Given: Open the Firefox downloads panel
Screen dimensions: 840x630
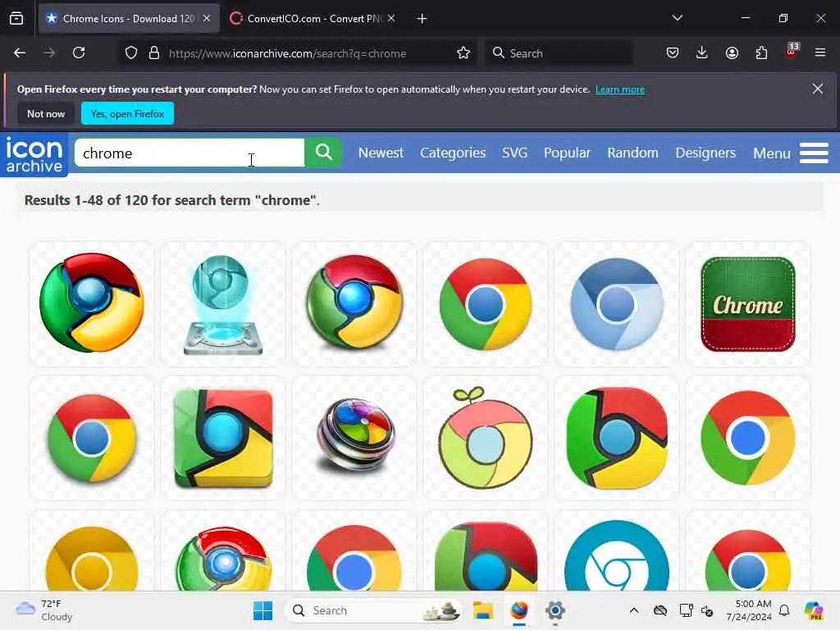Looking at the screenshot, I should 702,52.
